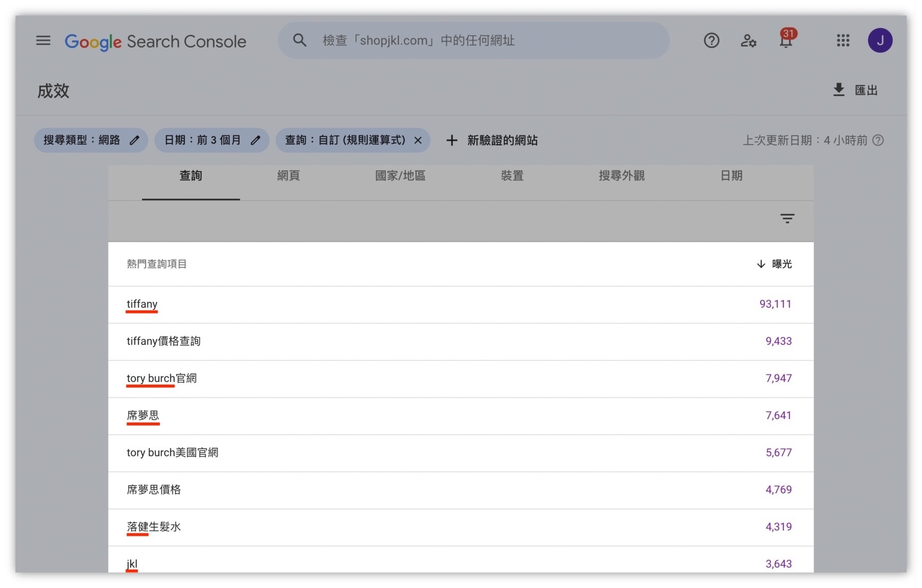This screenshot has width=922, height=588.
Task: Switch to the 國家/地區 tab
Action: coord(400,176)
